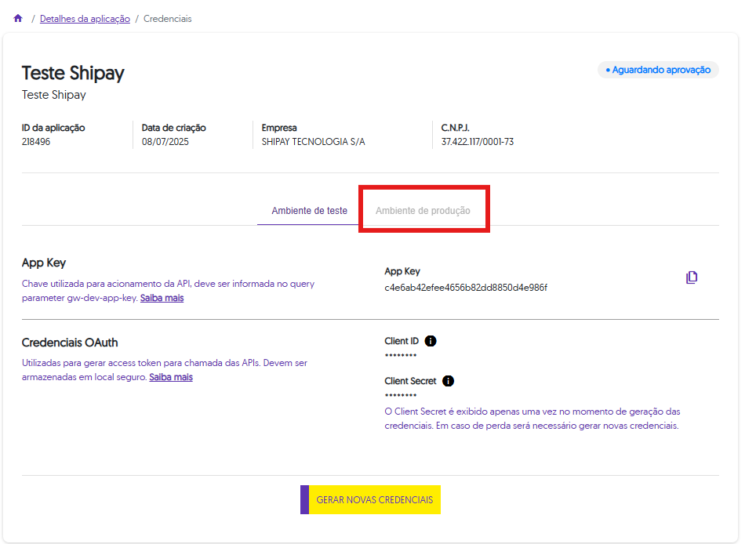The image size is (756, 544).
Task: Select the Ambiente de teste tab
Action: 309,211
